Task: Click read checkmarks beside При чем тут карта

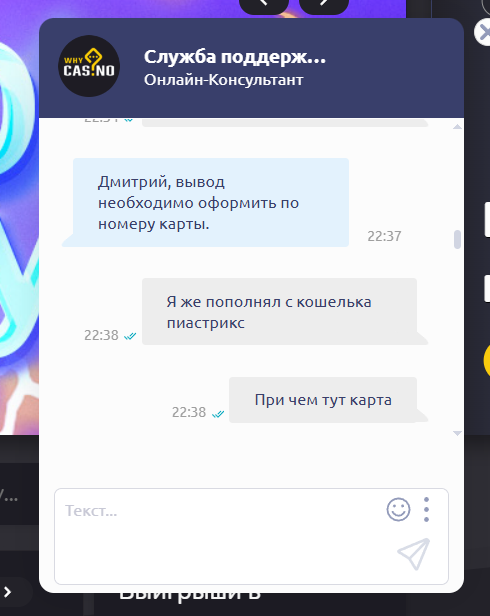Action: [x=218, y=414]
